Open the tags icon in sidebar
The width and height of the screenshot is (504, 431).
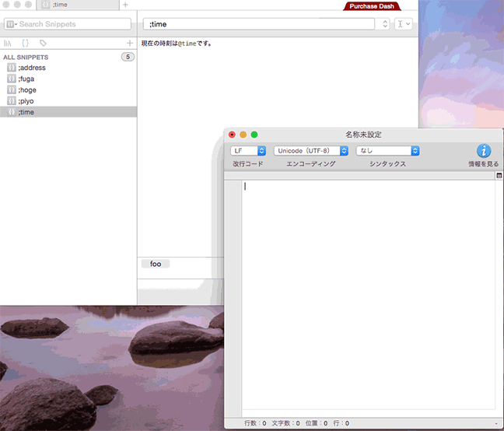click(43, 43)
